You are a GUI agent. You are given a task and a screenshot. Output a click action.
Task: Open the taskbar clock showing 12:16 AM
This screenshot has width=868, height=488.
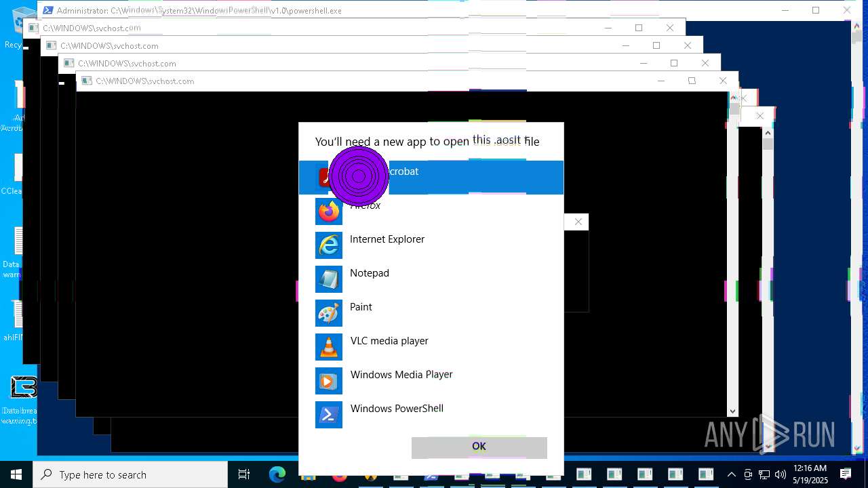(810, 474)
